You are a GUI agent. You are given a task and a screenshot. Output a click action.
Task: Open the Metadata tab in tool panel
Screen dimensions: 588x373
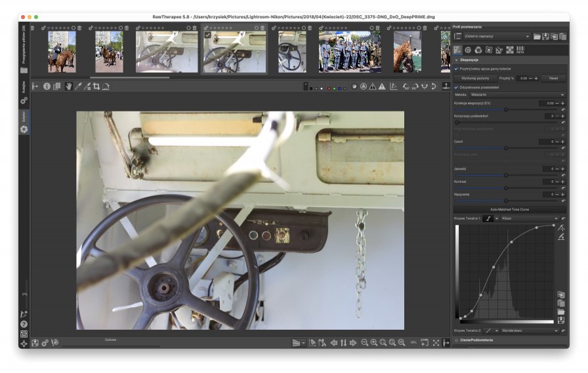520,50
